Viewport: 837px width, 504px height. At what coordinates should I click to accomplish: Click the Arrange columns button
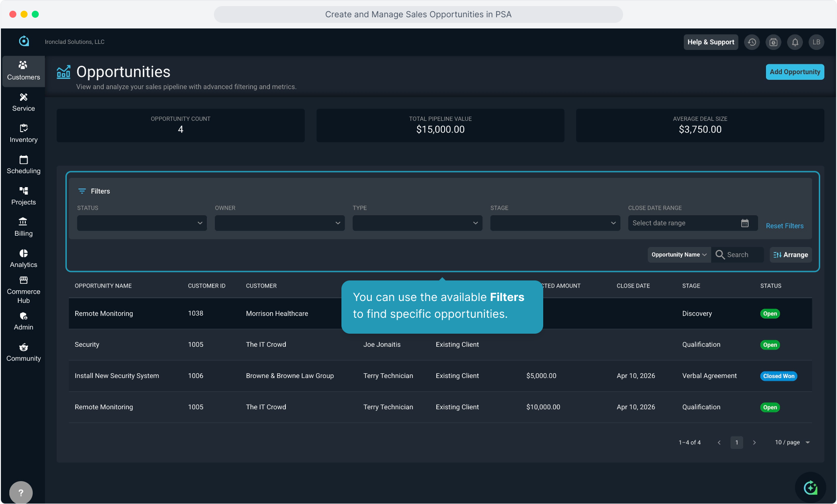[791, 255]
